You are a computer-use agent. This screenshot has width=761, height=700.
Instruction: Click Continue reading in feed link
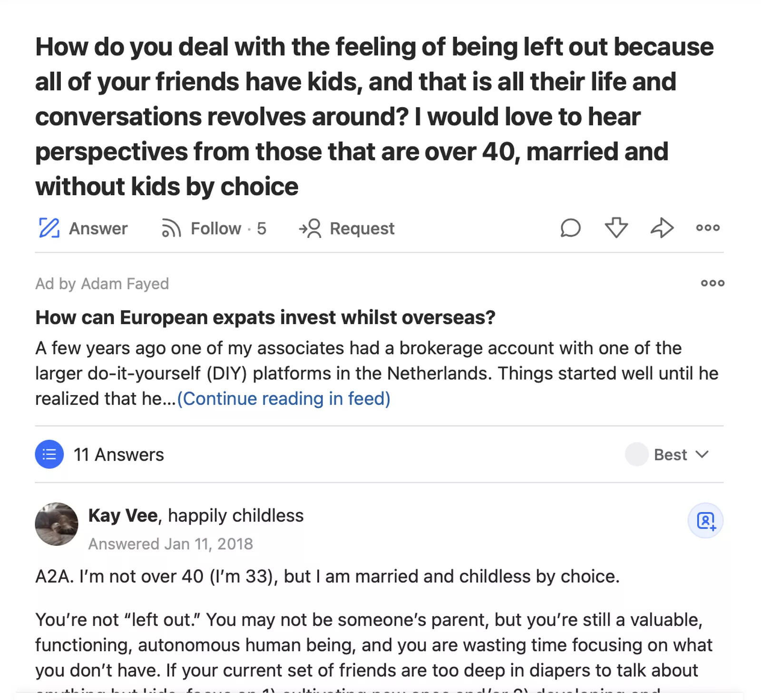284,399
